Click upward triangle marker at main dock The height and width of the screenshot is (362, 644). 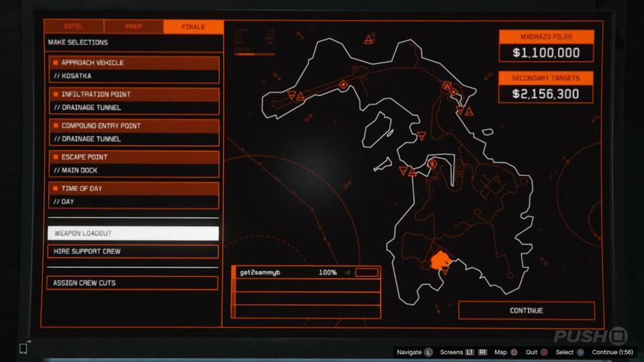pos(413,172)
